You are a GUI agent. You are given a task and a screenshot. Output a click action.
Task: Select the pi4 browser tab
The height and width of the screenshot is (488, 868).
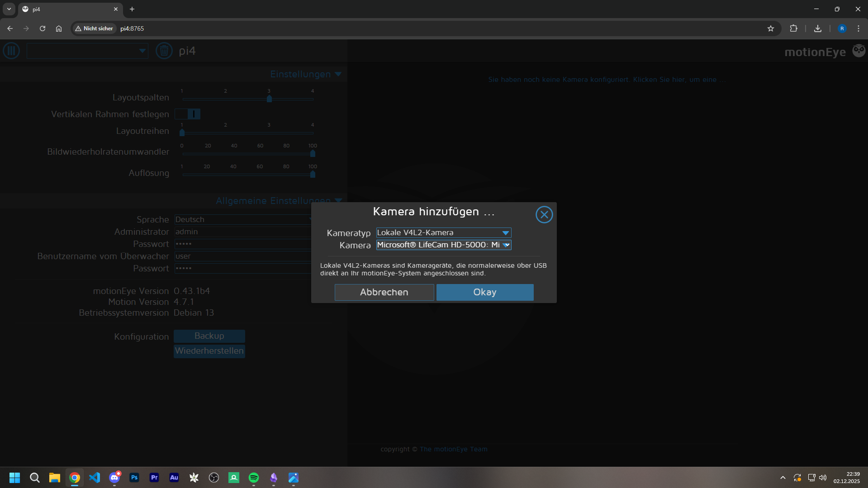(x=68, y=9)
